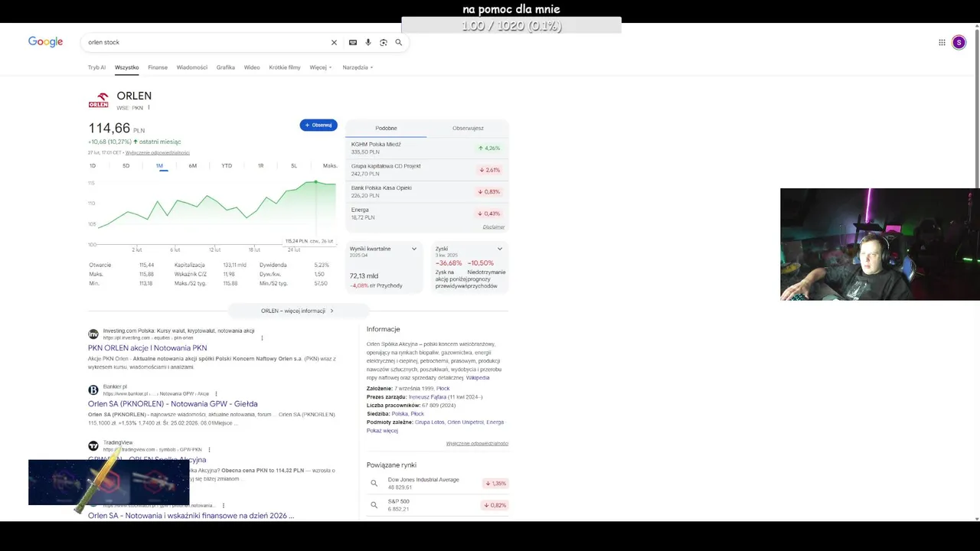Click the progress bar 1.00 / 1020
The width and height of the screenshot is (980, 551).
[511, 25]
